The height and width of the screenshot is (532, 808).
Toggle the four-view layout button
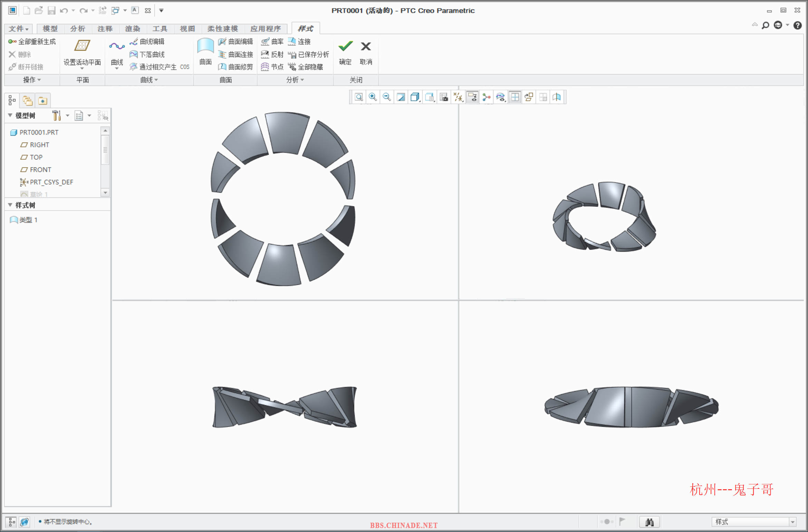[x=515, y=97]
